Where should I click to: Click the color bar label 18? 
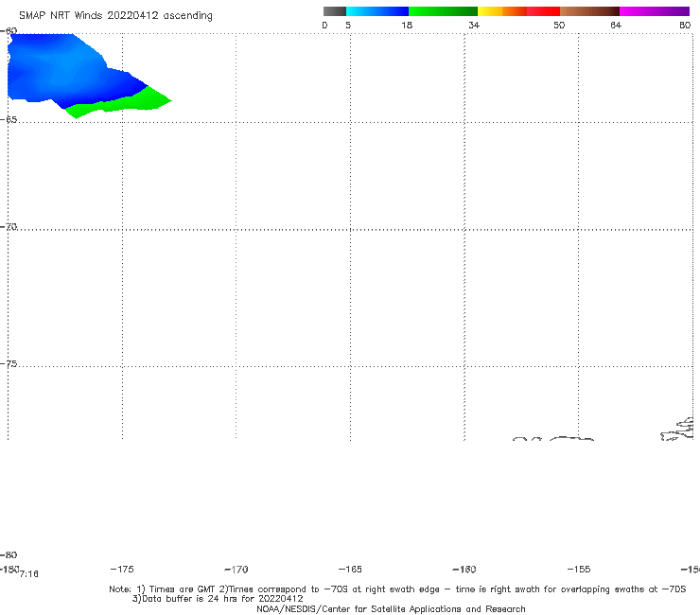[x=407, y=25]
